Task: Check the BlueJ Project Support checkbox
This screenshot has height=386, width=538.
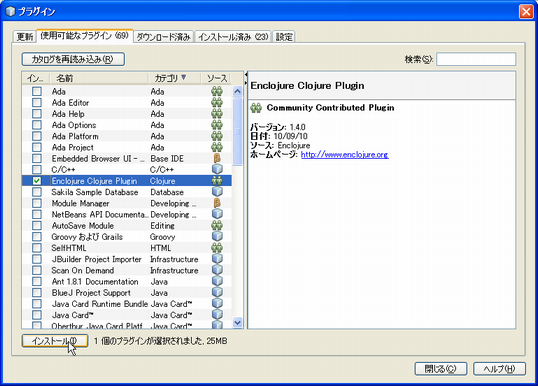Action: 37,292
